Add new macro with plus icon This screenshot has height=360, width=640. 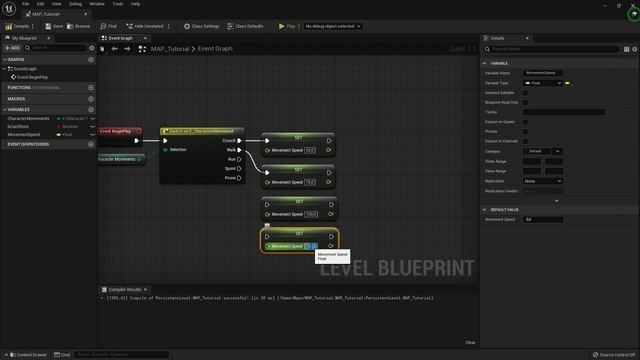click(91, 99)
